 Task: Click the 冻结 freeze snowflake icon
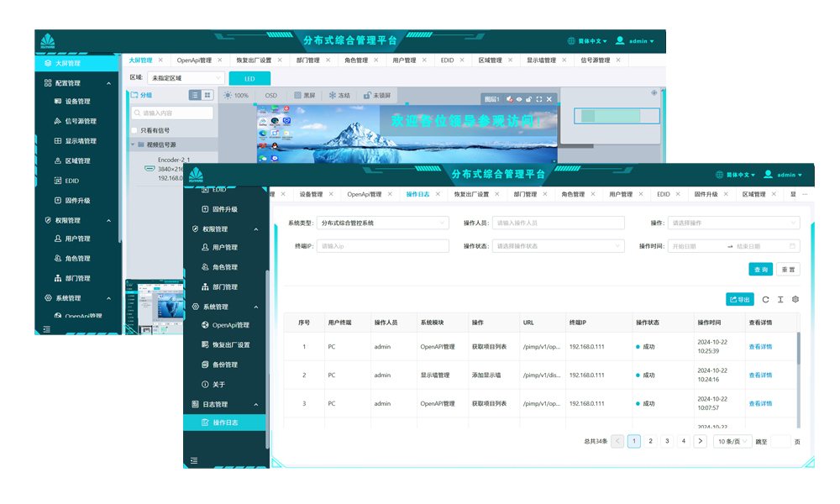click(x=333, y=96)
